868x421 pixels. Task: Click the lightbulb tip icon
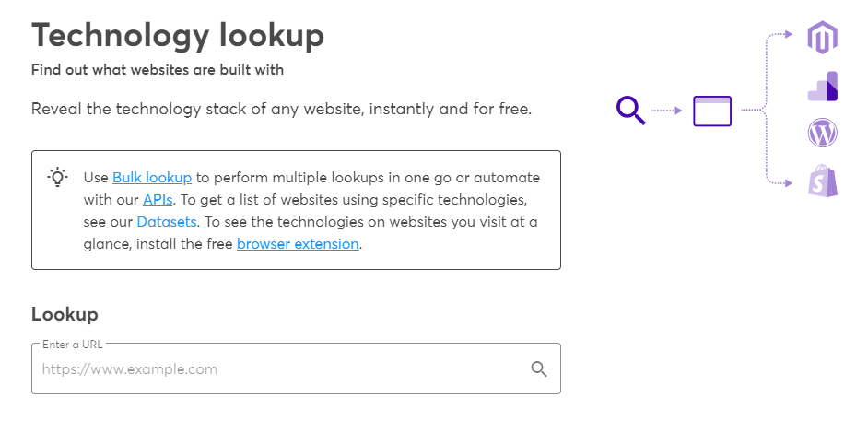[x=58, y=176]
